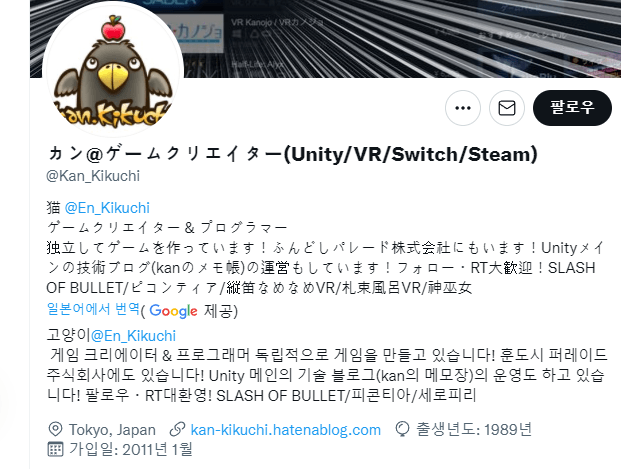Open @En_Kikuchi mention in Japanese bio
The height and width of the screenshot is (469, 621).
pyautogui.click(x=107, y=208)
